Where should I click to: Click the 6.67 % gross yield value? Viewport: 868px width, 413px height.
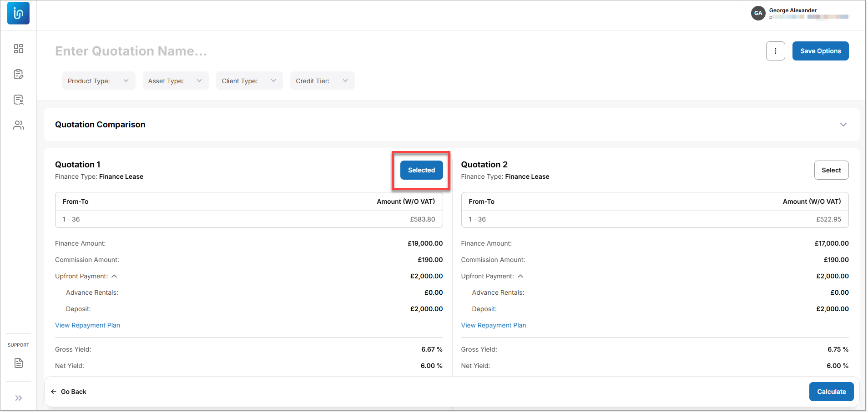432,349
